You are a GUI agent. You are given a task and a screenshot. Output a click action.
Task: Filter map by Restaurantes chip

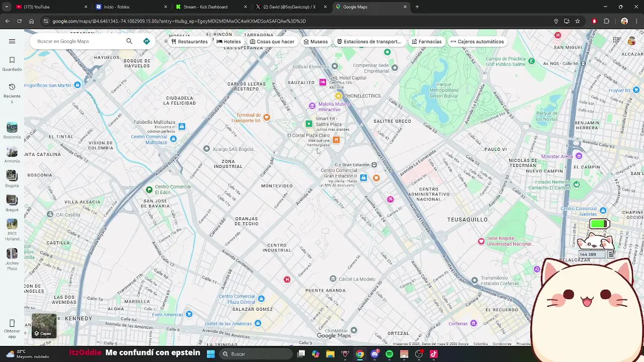189,42
